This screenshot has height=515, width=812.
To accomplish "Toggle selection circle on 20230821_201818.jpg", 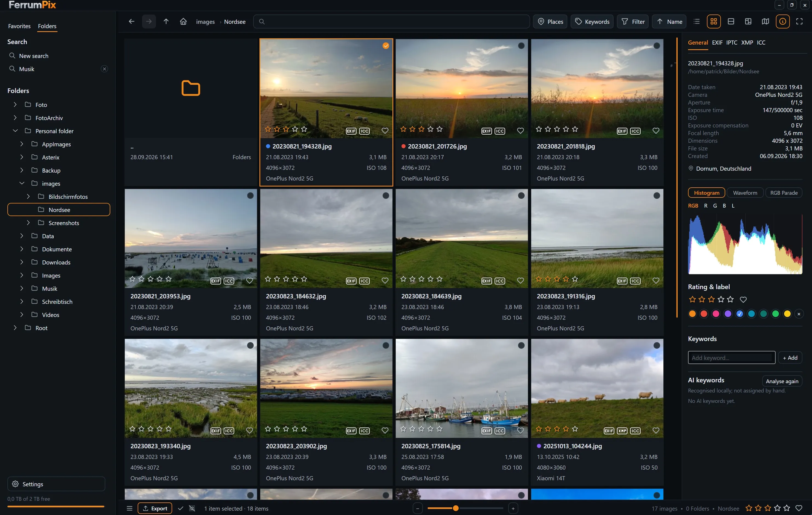I will 657,45.
